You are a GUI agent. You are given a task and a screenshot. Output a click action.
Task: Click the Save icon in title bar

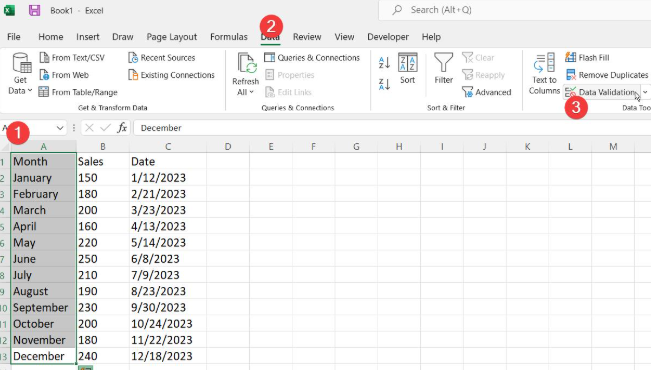point(34,10)
